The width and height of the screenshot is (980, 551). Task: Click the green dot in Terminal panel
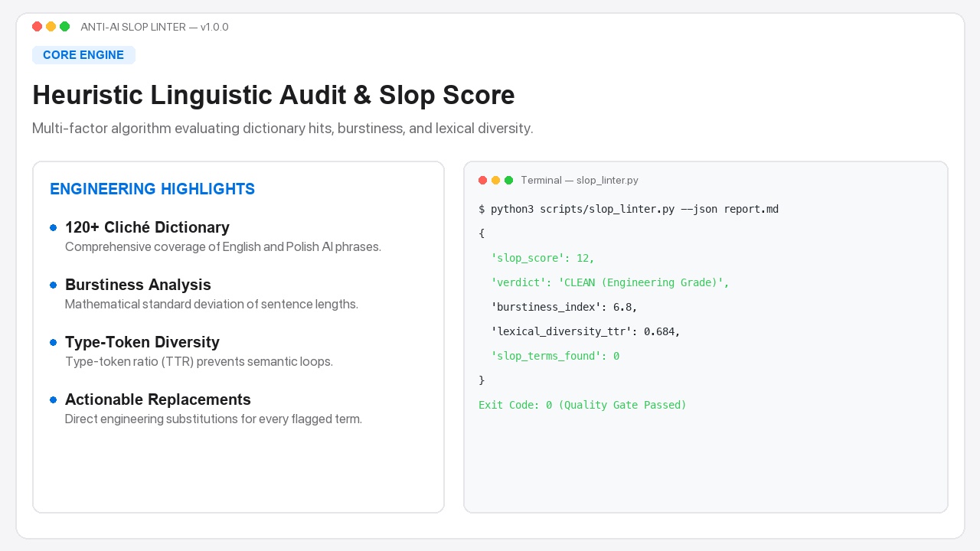508,181
